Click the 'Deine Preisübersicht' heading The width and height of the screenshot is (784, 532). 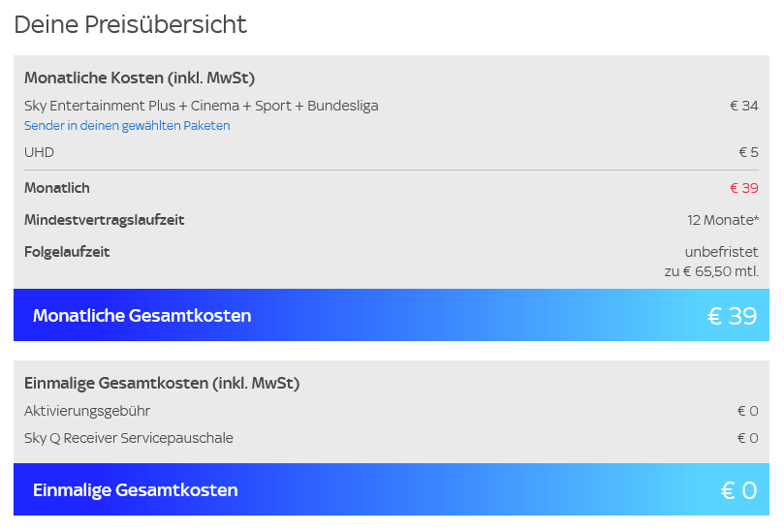click(130, 24)
